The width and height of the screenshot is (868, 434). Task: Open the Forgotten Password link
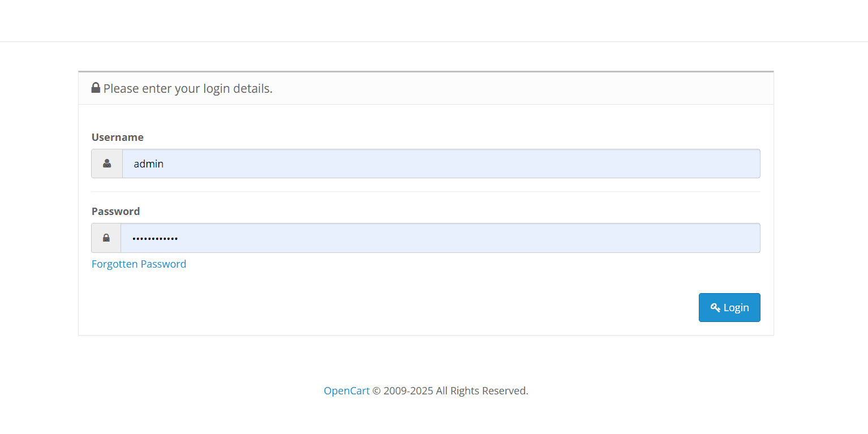click(139, 264)
